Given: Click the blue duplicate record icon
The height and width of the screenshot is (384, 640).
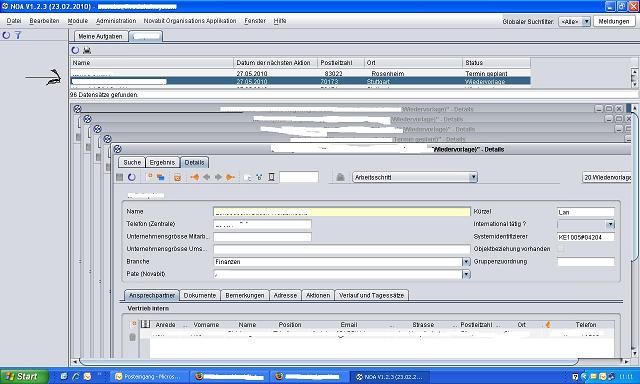Looking at the screenshot, I should pos(160,177).
